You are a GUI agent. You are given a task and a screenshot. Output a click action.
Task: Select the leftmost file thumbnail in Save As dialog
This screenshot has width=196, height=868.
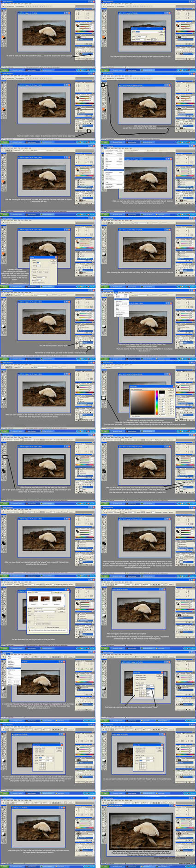click(33, 600)
